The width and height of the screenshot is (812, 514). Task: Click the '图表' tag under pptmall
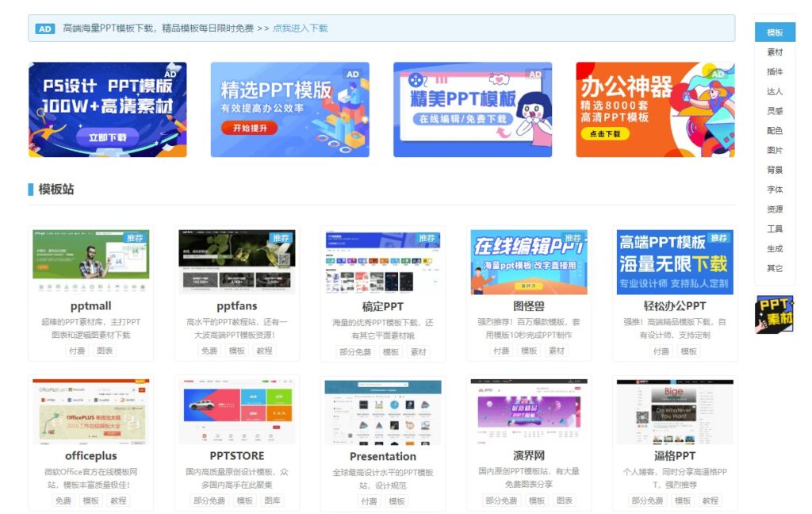105,351
